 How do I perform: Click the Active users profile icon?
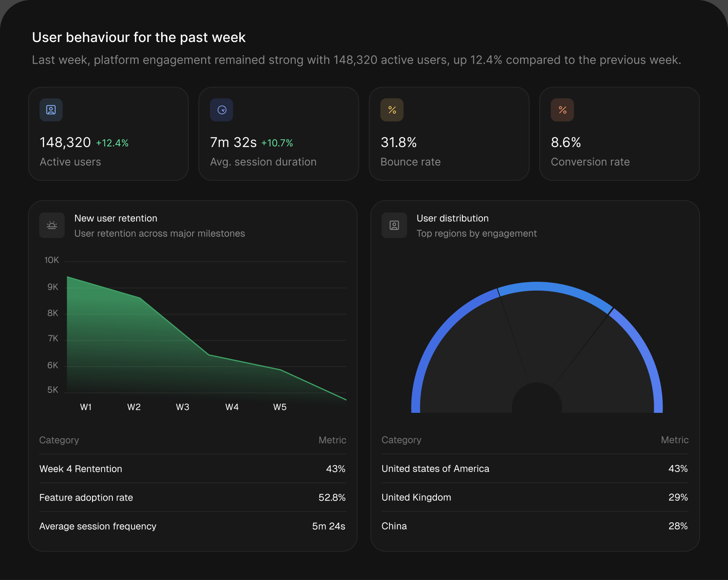coord(51,110)
